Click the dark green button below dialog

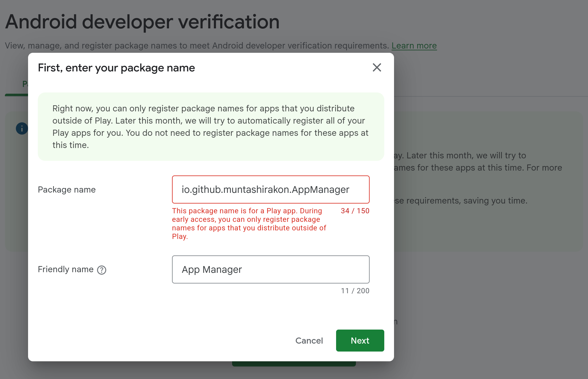tap(293, 364)
